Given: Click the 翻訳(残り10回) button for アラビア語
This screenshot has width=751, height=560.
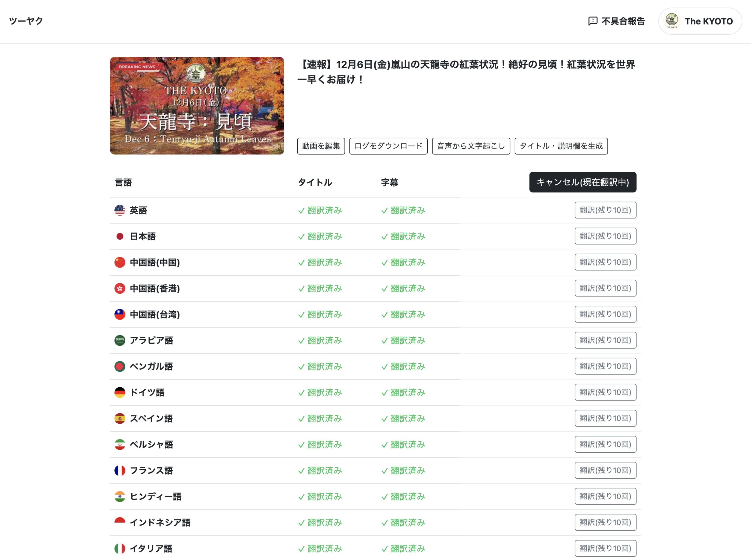Looking at the screenshot, I should (606, 340).
